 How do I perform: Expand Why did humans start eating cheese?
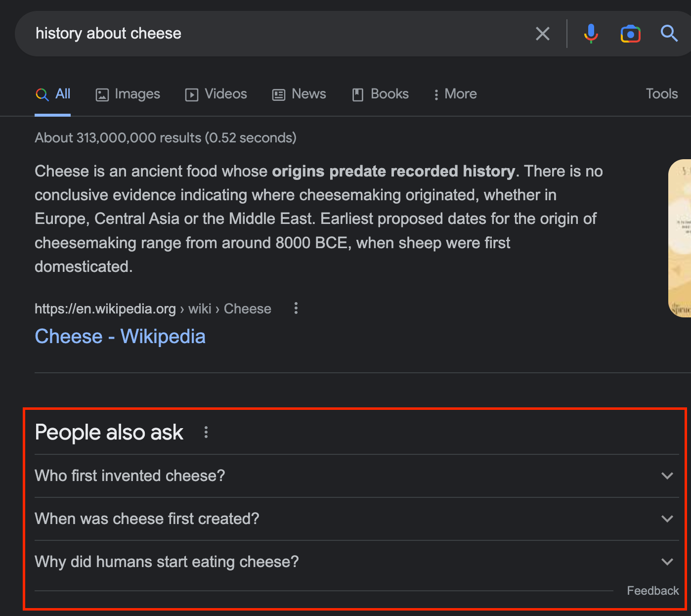click(357, 562)
